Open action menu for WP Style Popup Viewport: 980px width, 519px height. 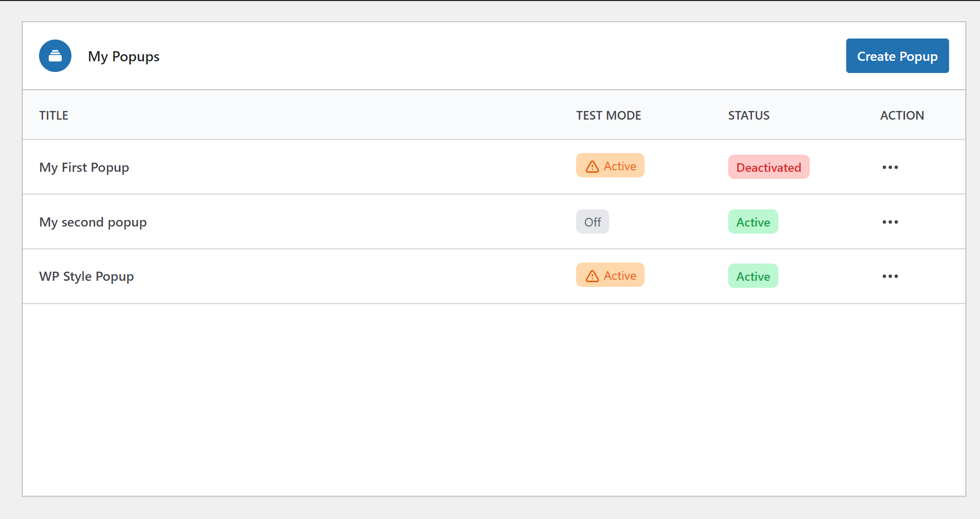[x=890, y=276]
